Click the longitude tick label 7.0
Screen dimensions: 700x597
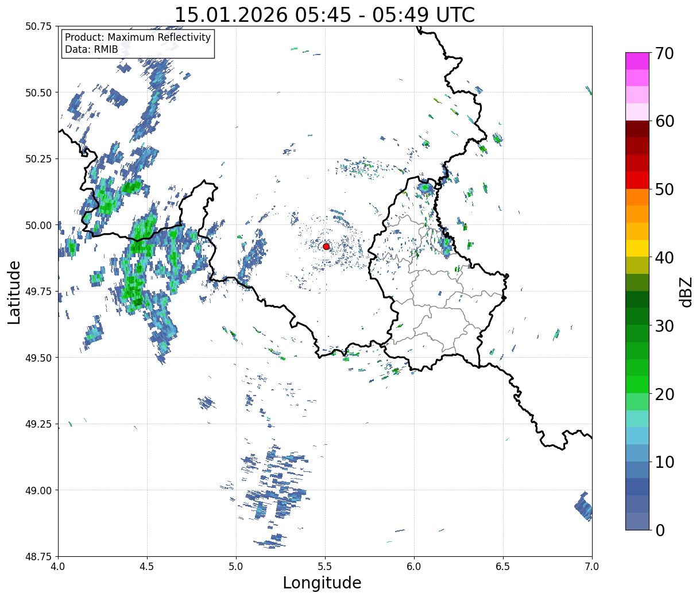592,567
